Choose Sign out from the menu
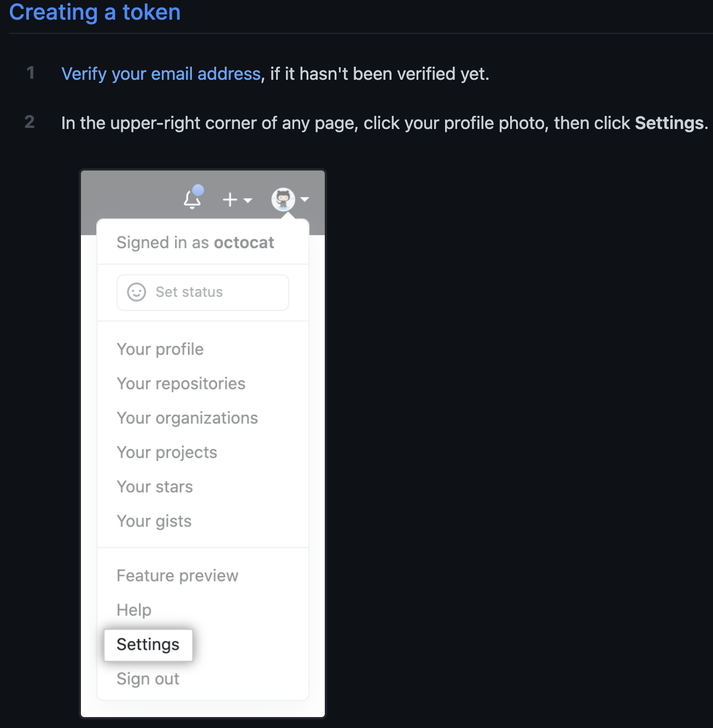 tap(147, 679)
